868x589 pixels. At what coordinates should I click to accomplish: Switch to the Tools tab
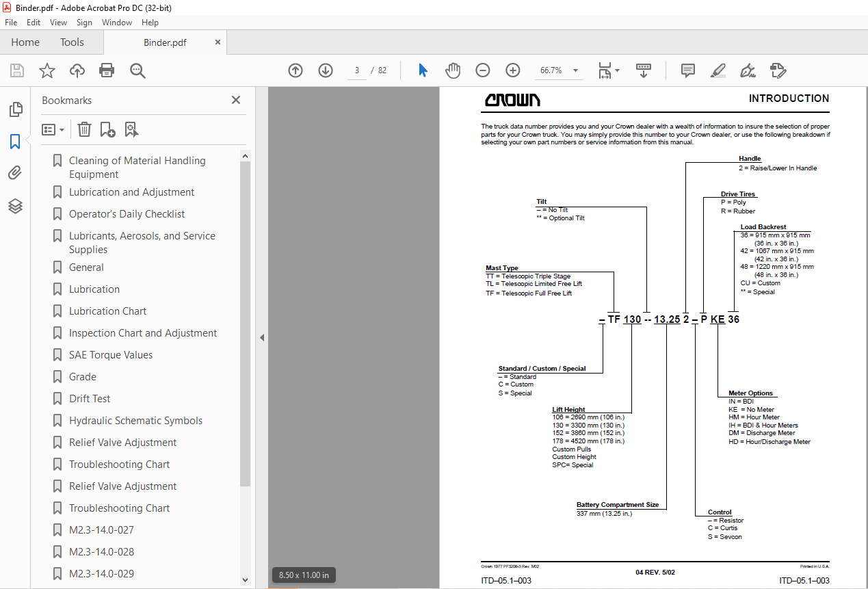(x=72, y=42)
